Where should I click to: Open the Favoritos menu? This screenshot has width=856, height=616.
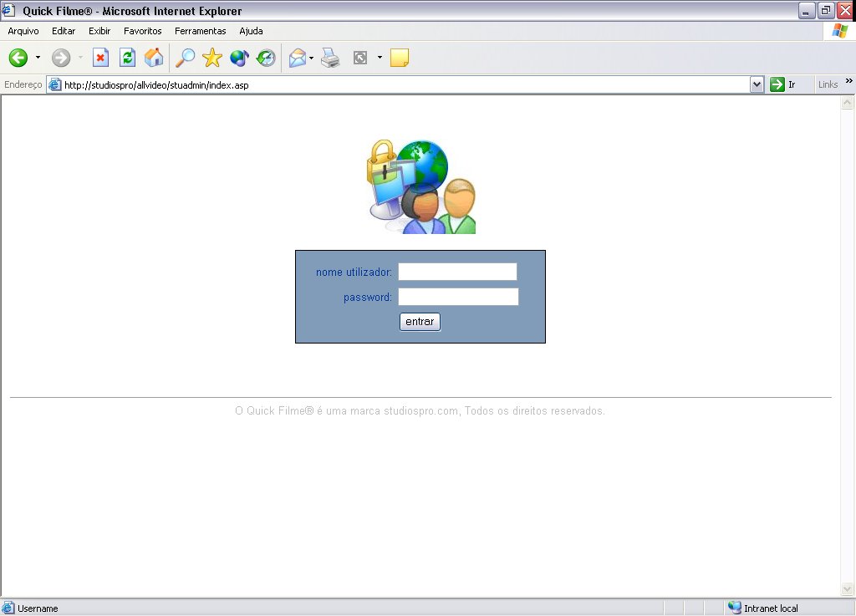coord(142,31)
